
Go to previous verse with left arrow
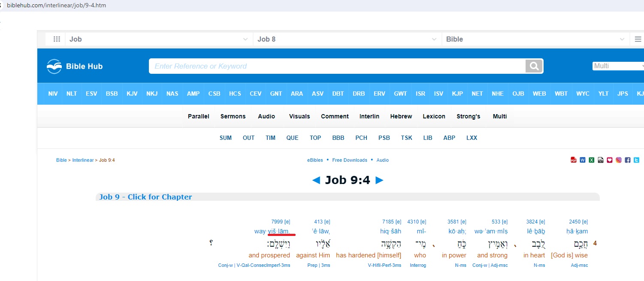[x=316, y=180]
